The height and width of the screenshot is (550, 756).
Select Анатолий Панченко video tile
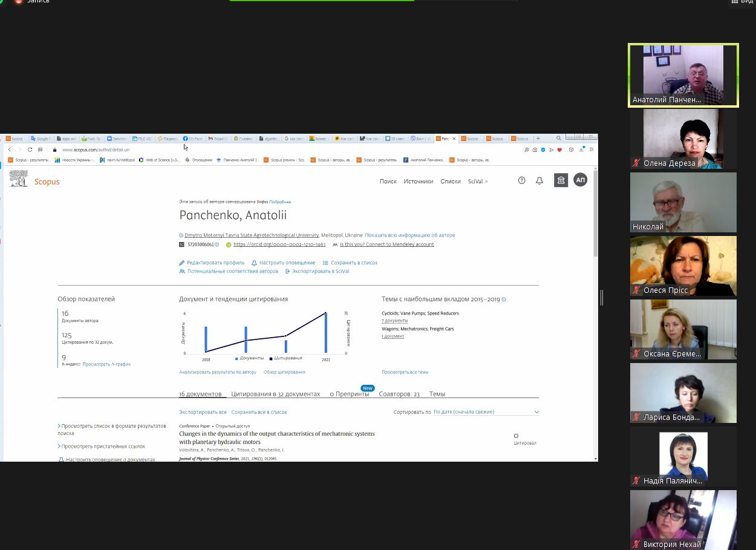pyautogui.click(x=683, y=75)
